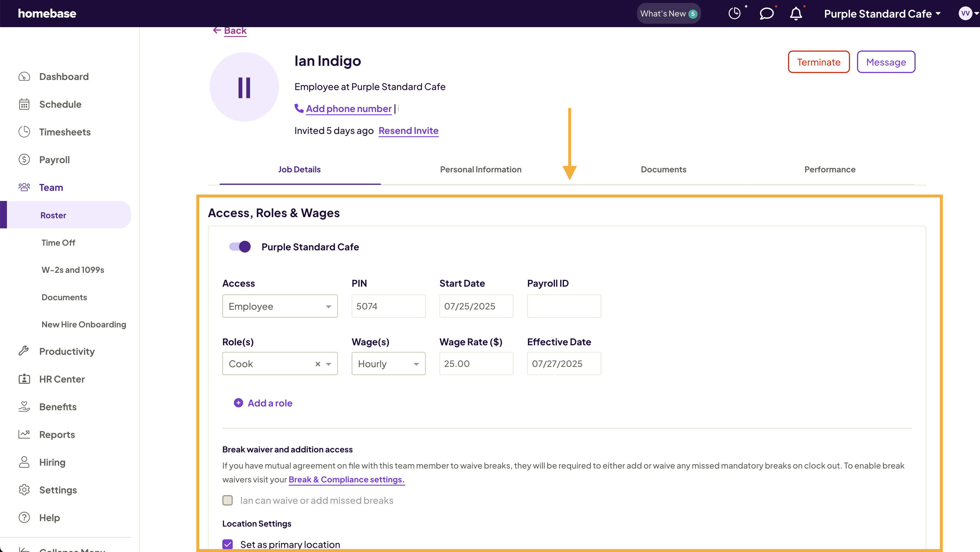
Task: Open the Access level Employee dropdown
Action: (x=280, y=306)
